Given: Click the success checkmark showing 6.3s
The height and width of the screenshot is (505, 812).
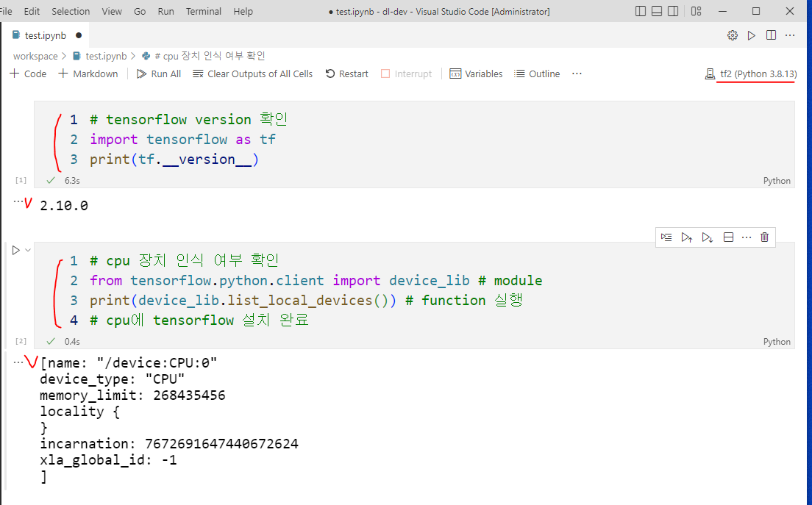Looking at the screenshot, I should pyautogui.click(x=51, y=181).
